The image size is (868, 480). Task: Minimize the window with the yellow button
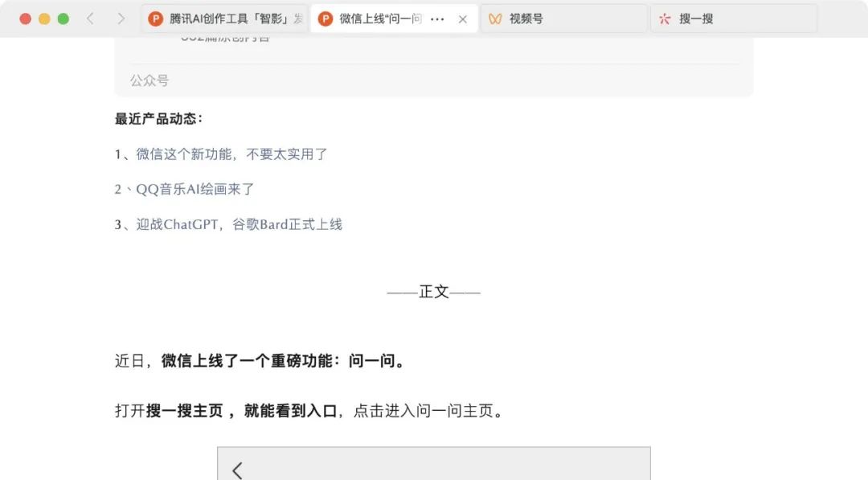[44, 18]
